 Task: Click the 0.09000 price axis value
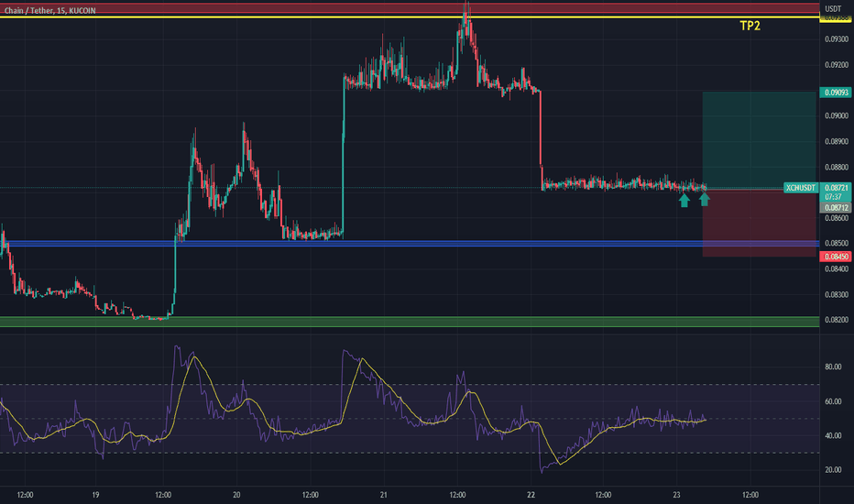[836, 115]
